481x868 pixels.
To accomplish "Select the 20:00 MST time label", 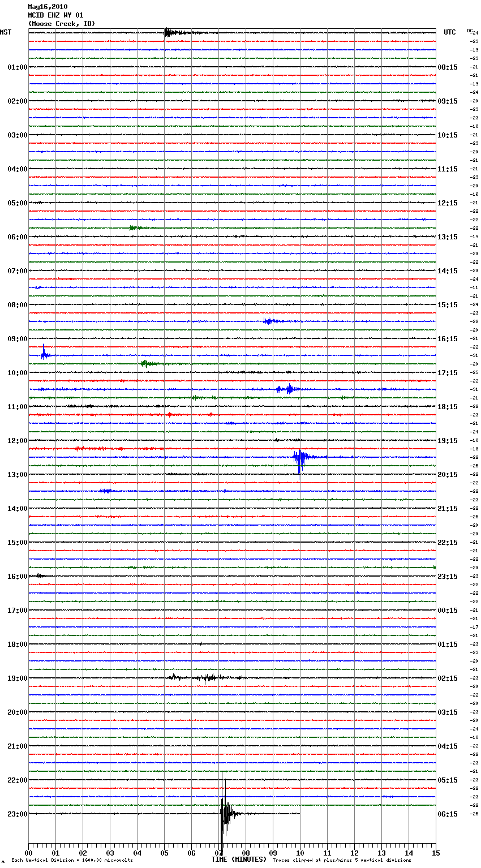I will 17,712.
